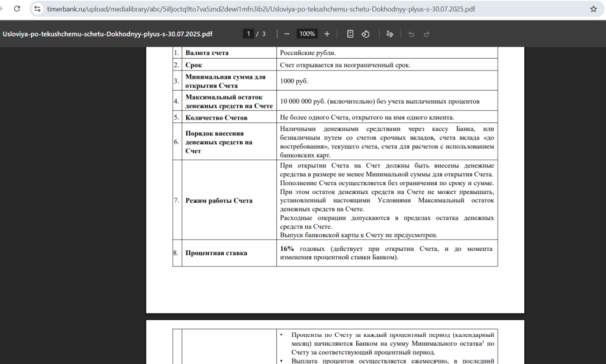Select row number "7." in the table
The height and width of the screenshot is (364, 606).
coord(176,201)
